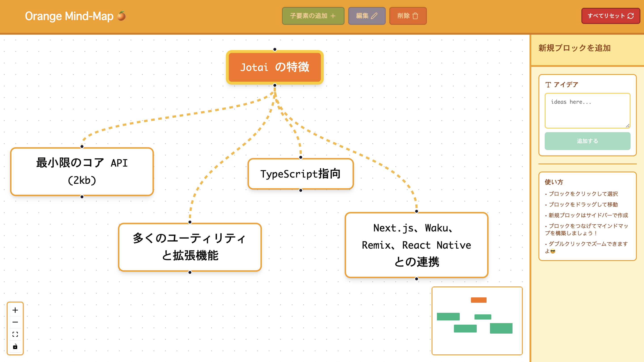Reset everything with すべてリセット button
The width and height of the screenshot is (644, 362).
[x=610, y=16]
